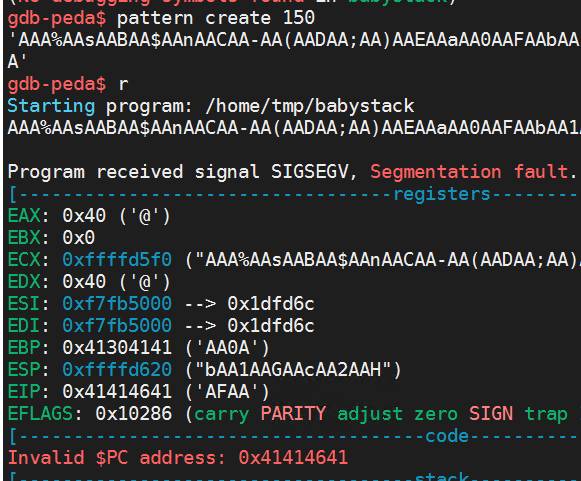The height and width of the screenshot is (481, 581).
Task: Click the EBP value 0x41304141
Action: (117, 348)
